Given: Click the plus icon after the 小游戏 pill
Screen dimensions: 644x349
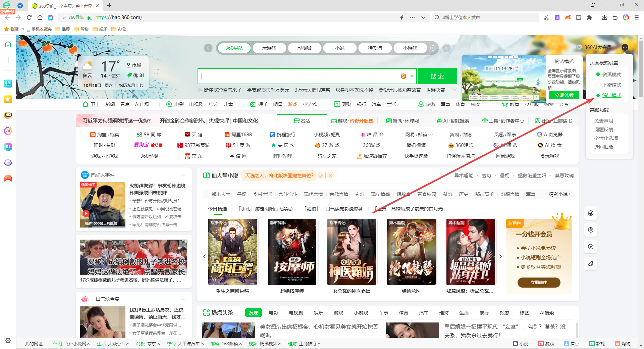Looking at the screenshot, I should point(433,48).
